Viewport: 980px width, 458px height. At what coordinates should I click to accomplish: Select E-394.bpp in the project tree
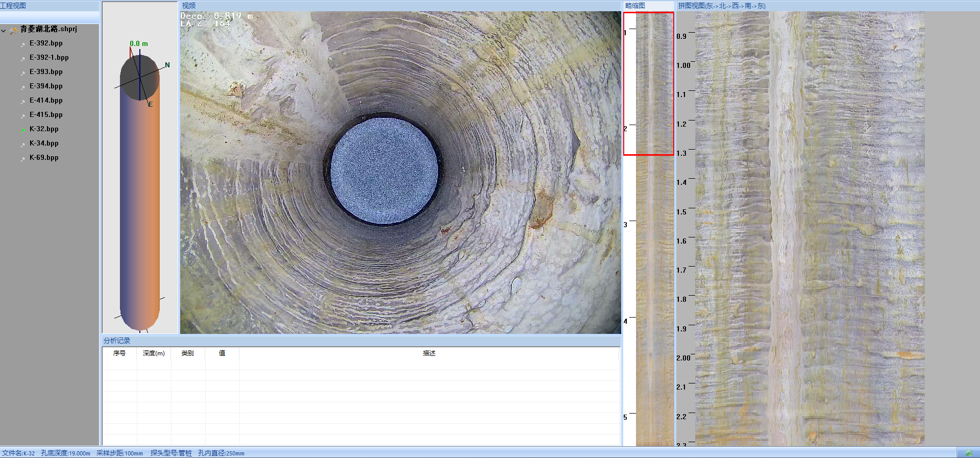point(46,86)
